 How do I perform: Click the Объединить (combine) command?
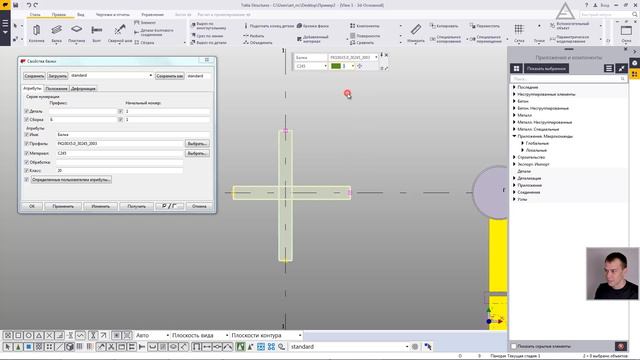pyautogui.click(x=258, y=42)
